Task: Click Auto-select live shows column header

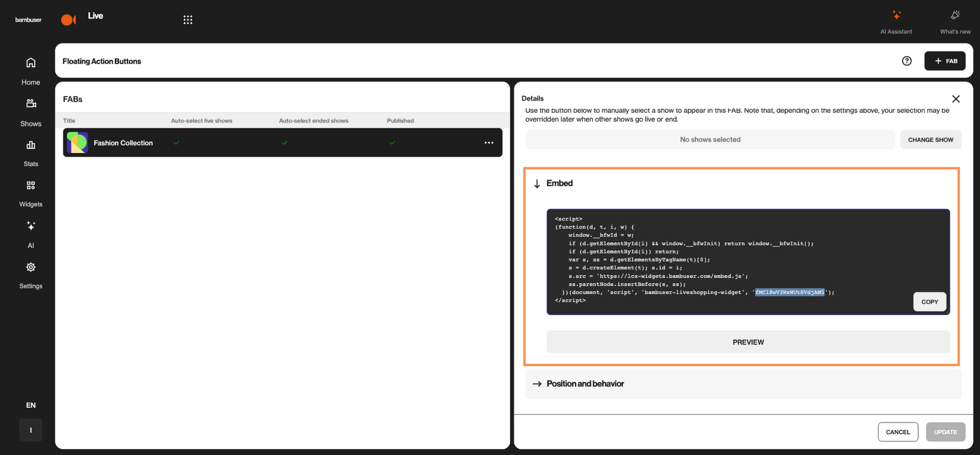Action: point(201,121)
